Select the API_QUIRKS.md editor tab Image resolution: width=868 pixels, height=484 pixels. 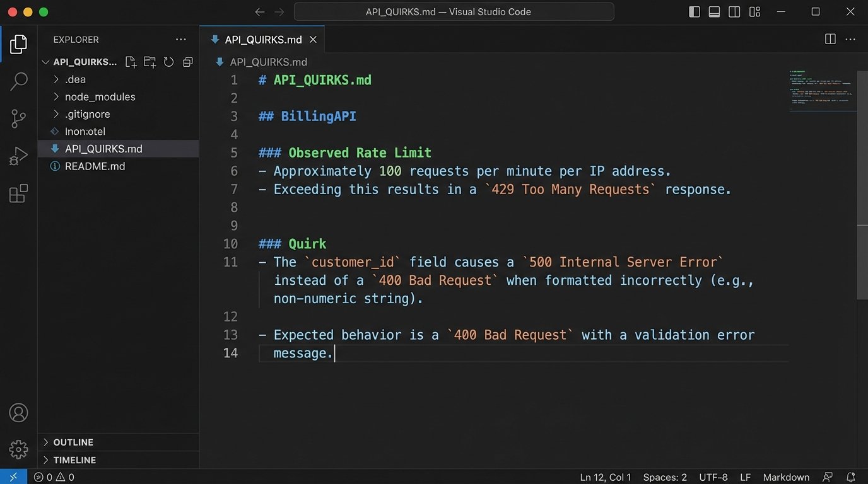coord(262,38)
